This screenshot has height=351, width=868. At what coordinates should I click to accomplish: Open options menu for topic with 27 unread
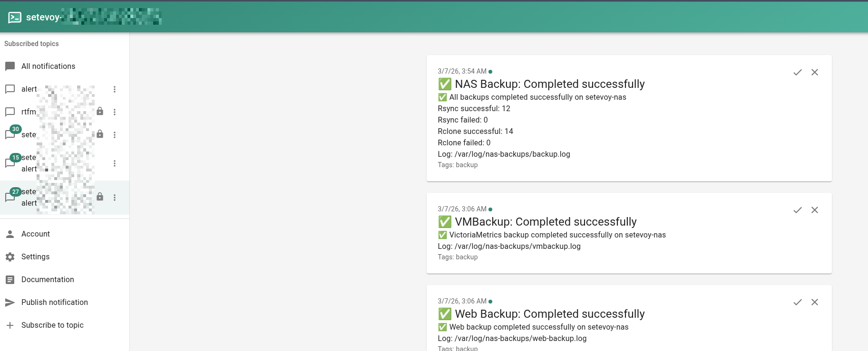pos(115,198)
